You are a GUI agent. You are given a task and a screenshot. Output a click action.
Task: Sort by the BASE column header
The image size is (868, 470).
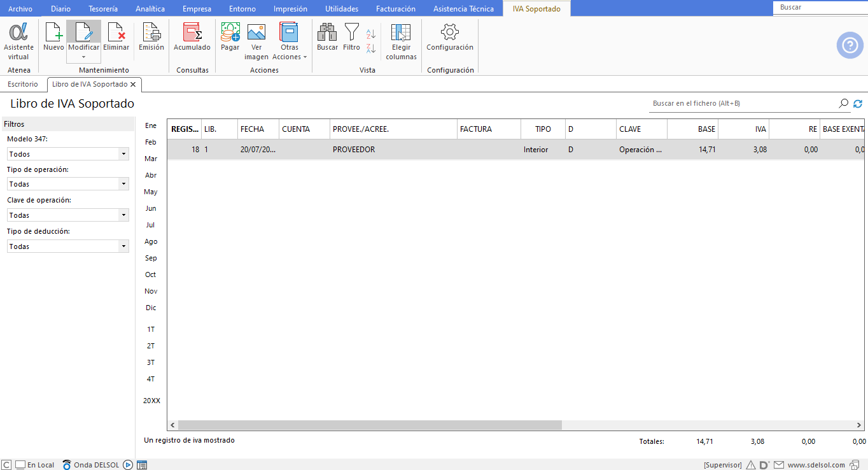[x=692, y=129]
